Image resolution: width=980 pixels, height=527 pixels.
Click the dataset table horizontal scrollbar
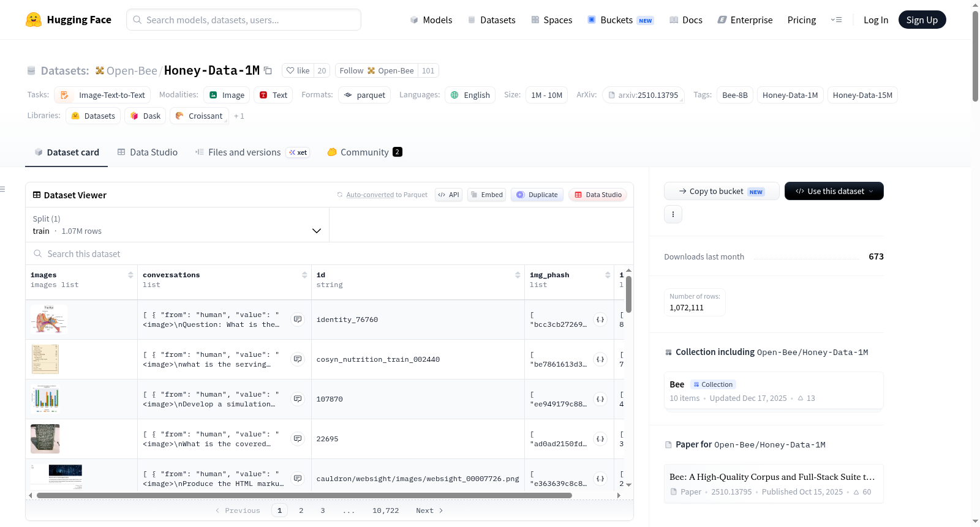[304, 495]
